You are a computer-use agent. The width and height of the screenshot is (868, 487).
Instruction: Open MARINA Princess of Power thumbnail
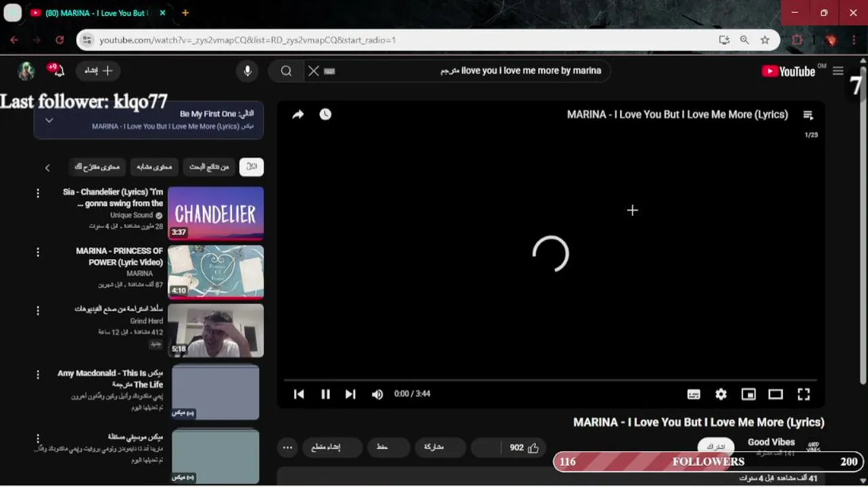[x=216, y=272]
